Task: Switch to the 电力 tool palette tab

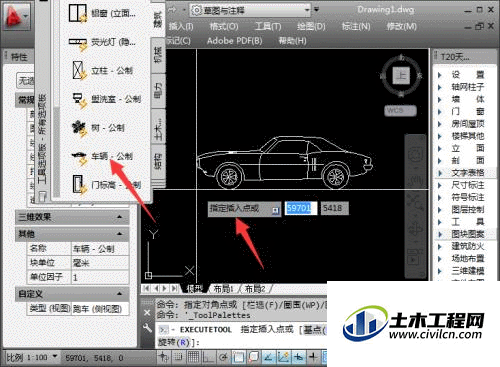Action: pos(158,90)
